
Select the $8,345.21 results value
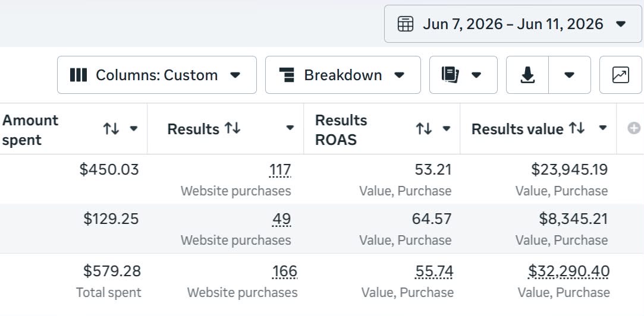(573, 219)
